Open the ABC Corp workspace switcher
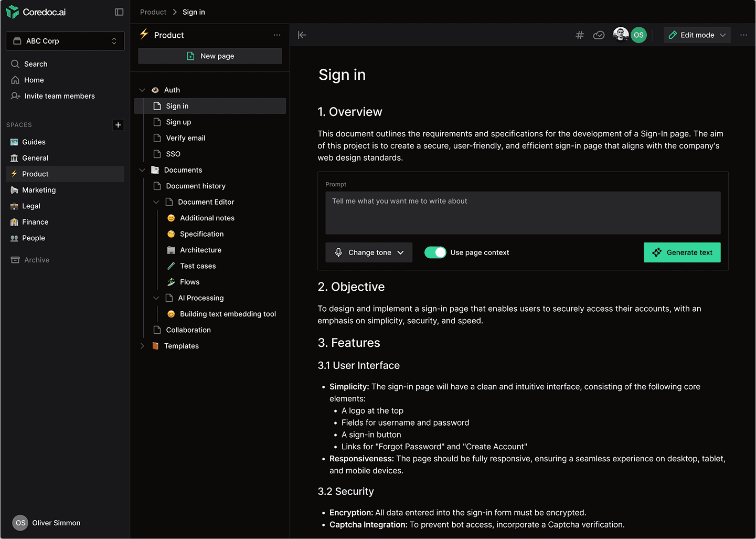Image resolution: width=756 pixels, height=539 pixels. click(x=65, y=41)
